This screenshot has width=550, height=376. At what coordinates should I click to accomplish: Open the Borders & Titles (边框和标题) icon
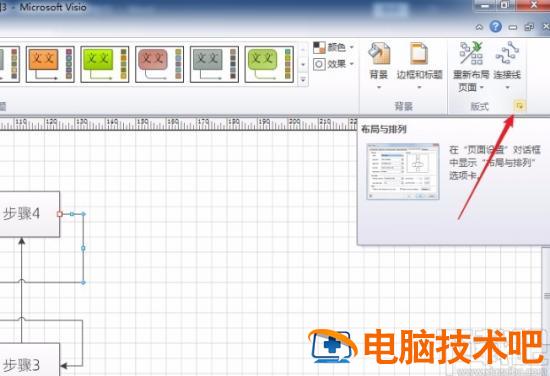(419, 54)
